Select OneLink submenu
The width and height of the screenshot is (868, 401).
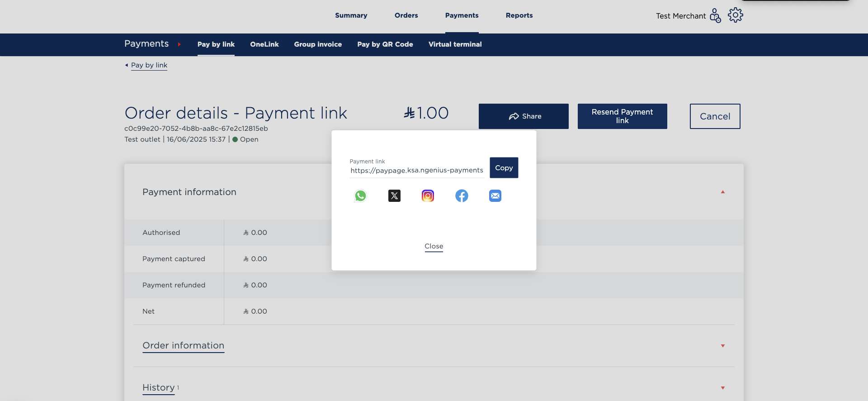click(x=264, y=44)
